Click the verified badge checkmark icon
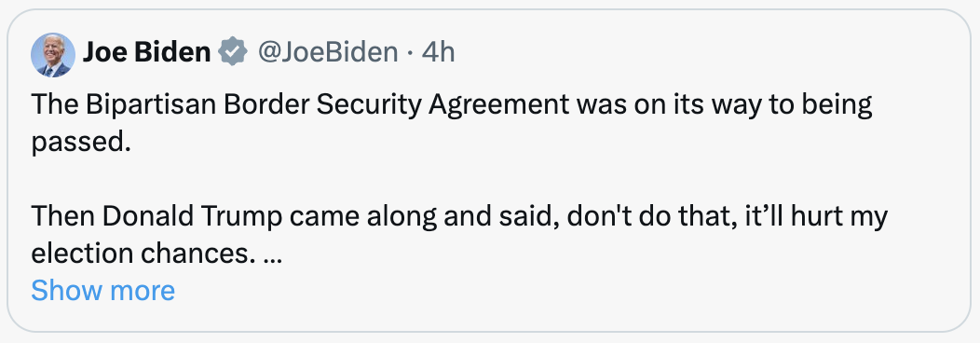The image size is (980, 343). pyautogui.click(x=233, y=52)
